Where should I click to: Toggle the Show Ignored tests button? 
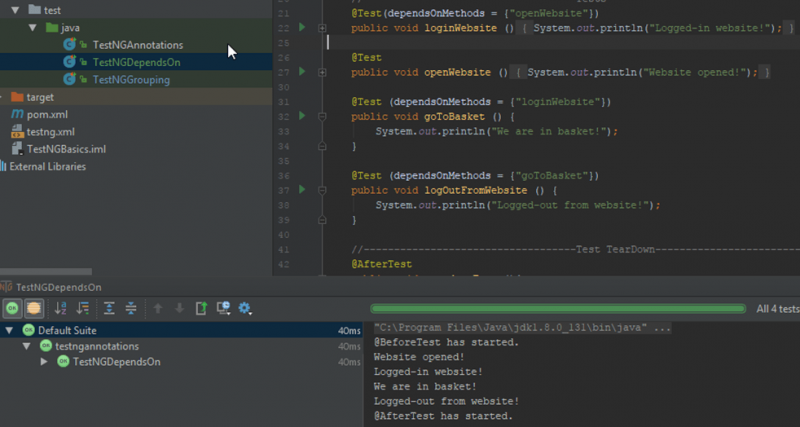pyautogui.click(x=33, y=308)
